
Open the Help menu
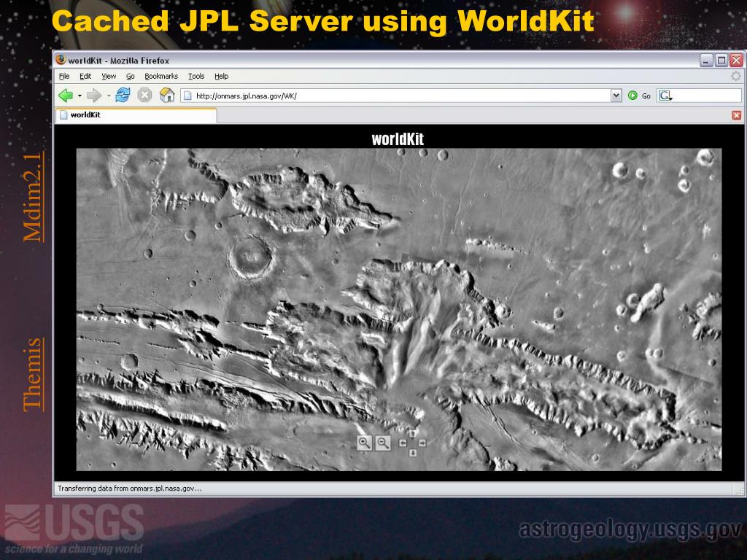(x=221, y=76)
